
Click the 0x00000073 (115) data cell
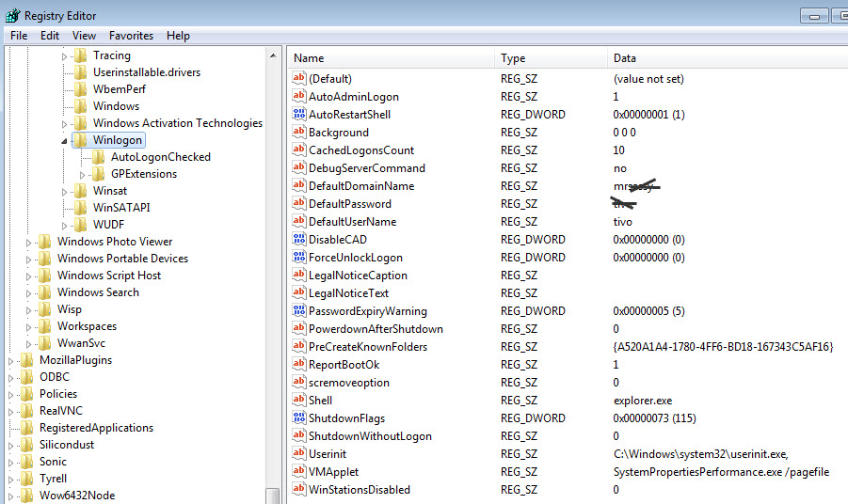(x=654, y=418)
